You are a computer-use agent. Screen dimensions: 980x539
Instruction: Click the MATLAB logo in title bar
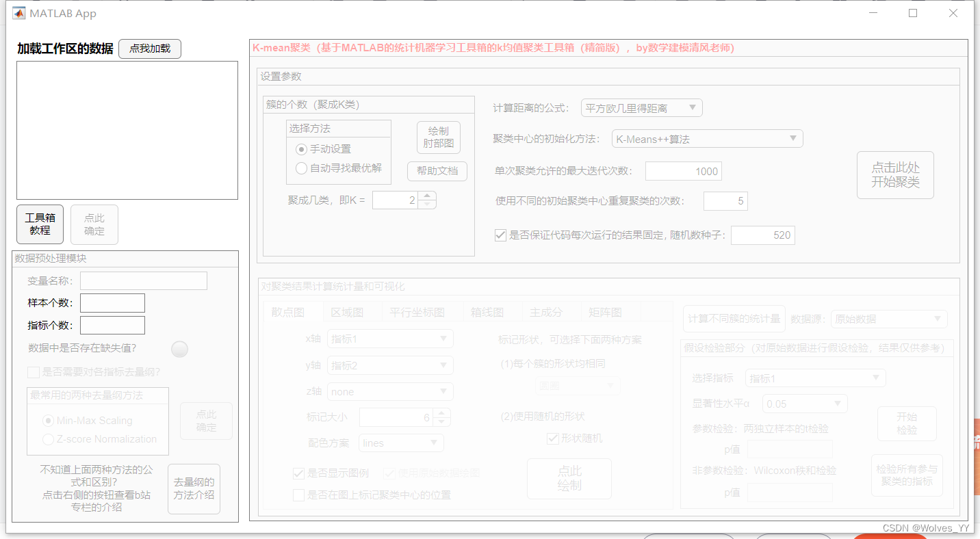point(19,13)
